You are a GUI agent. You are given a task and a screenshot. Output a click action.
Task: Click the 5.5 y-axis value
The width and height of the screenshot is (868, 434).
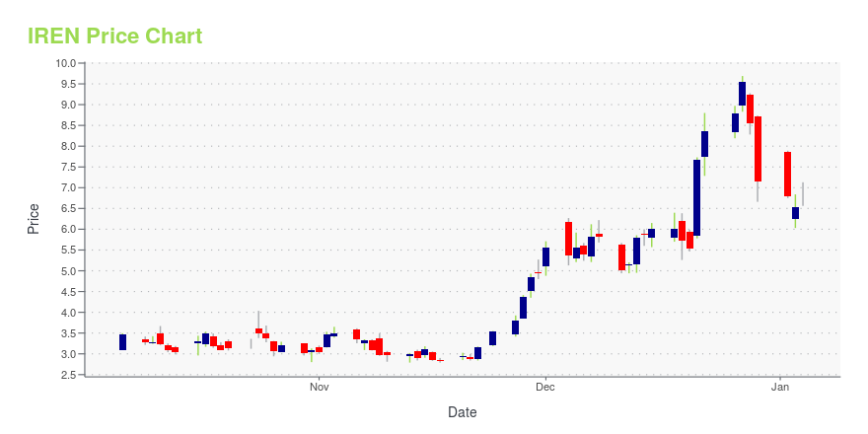pos(69,250)
